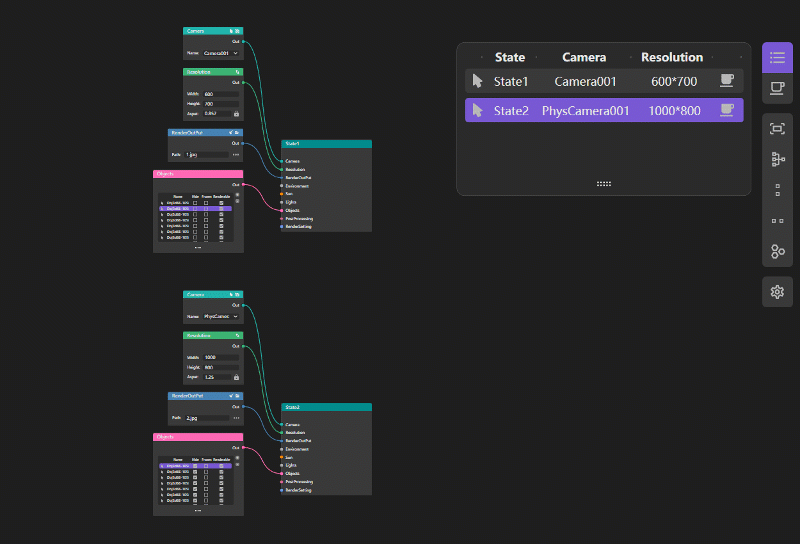Toggle aspect lock in the 600-width Resolution node
The image size is (800, 544).
pyautogui.click(x=236, y=113)
